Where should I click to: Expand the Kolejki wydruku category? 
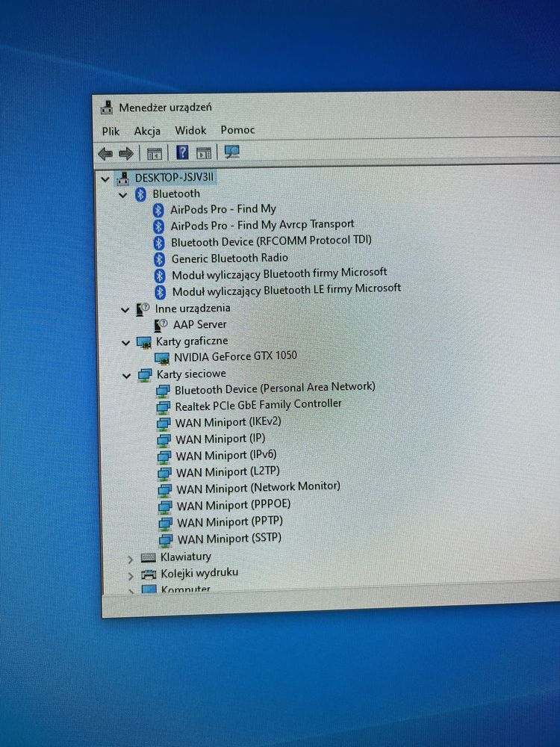(x=131, y=576)
